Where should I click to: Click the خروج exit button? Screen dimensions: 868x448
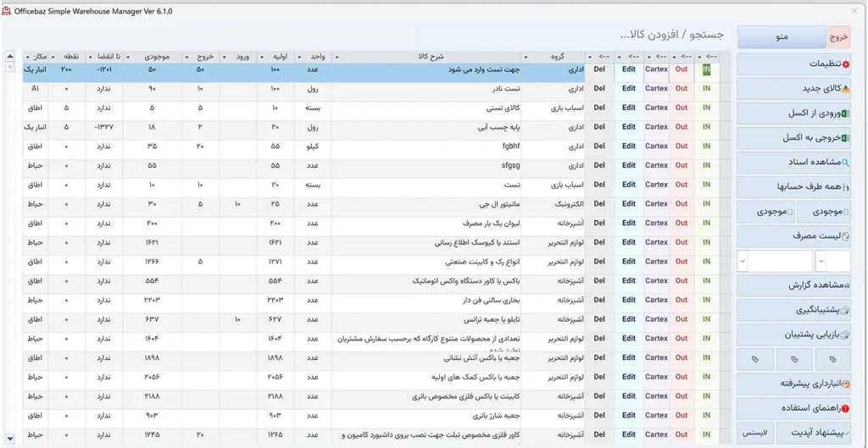838,37
